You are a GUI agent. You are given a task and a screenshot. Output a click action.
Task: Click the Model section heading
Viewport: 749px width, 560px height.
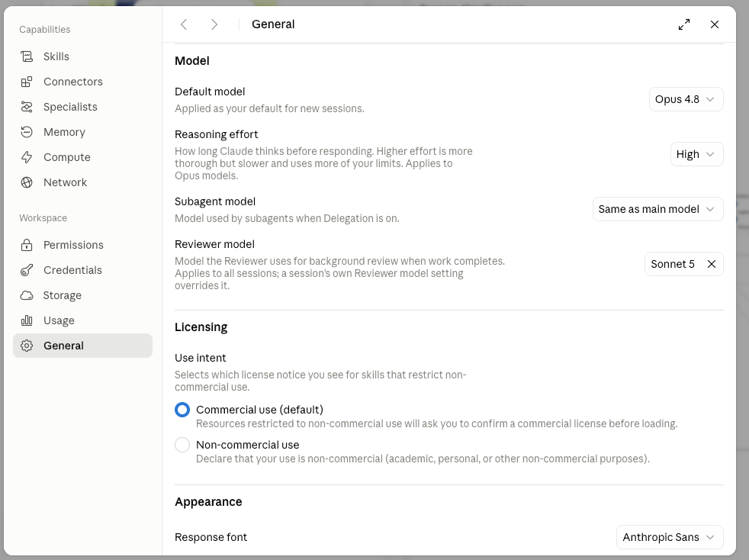(x=192, y=61)
